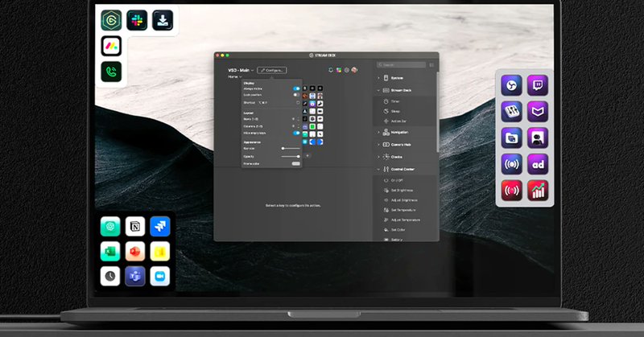Open the Clock icon
The height and width of the screenshot is (337, 644).
pos(110,276)
